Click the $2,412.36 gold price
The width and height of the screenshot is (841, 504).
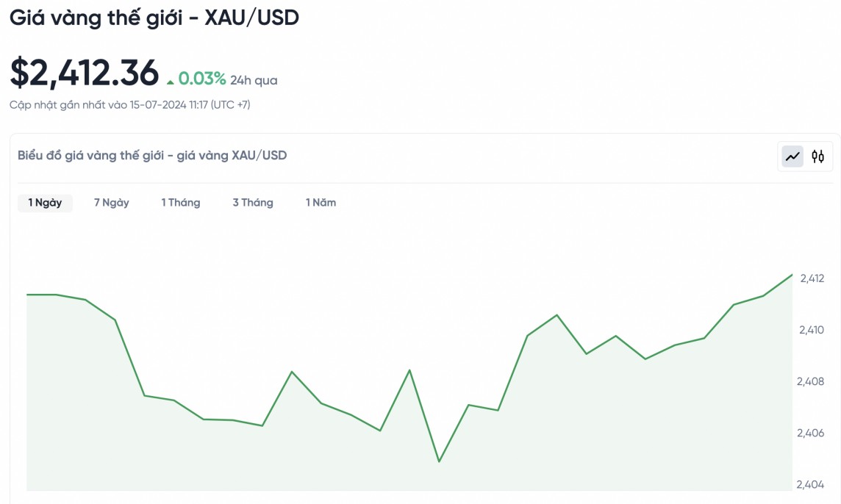point(84,73)
